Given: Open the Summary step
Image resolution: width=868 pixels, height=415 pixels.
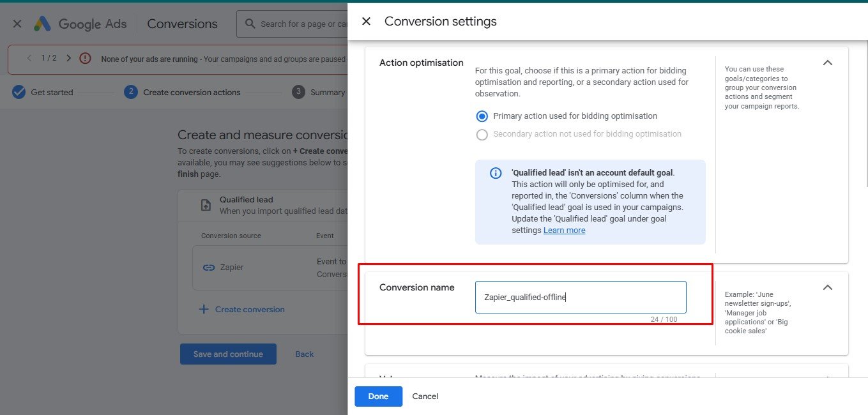Looking at the screenshot, I should pos(319,92).
